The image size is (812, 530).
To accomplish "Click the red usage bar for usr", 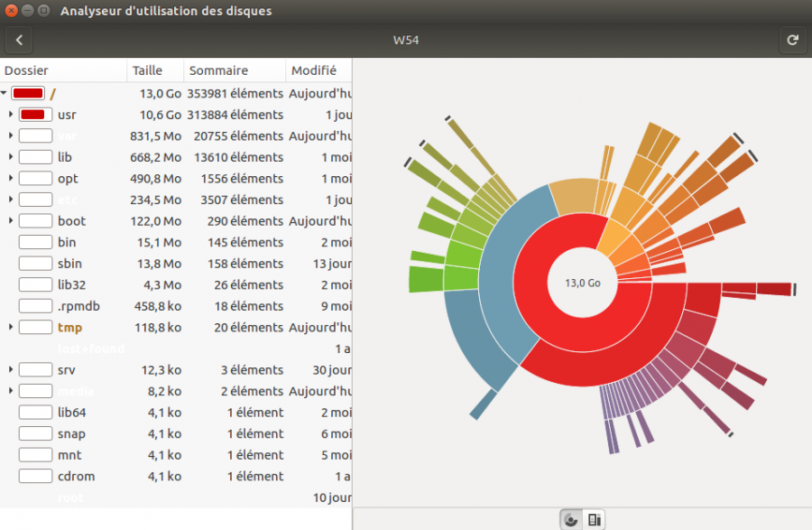I will [x=36, y=115].
